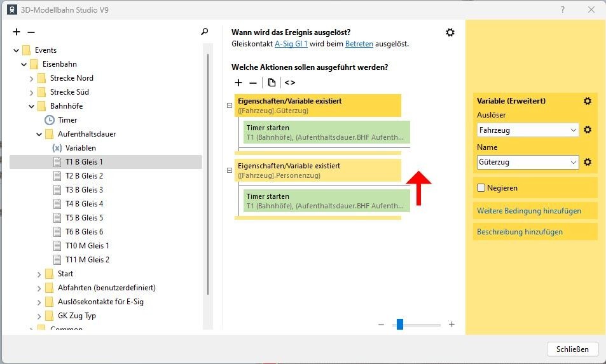Select event T11 M Gleis 2
Image resolution: width=606 pixels, height=364 pixels.
coord(87,259)
